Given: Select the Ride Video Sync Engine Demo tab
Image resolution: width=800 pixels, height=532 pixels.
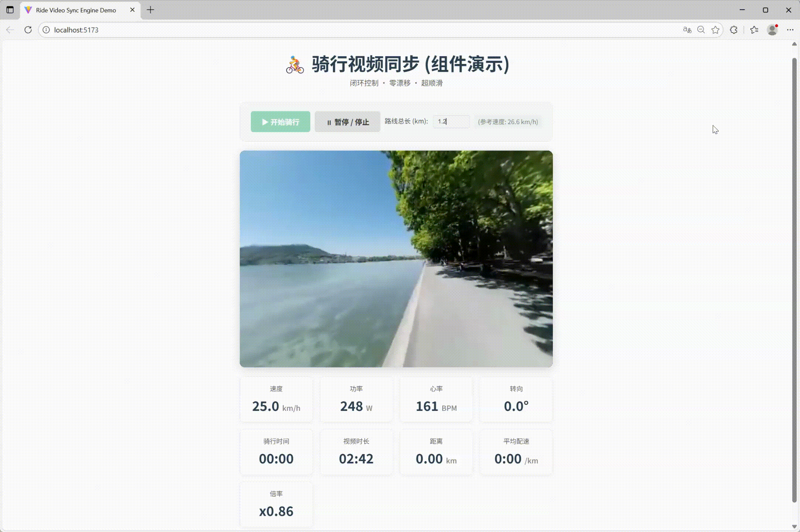Looking at the screenshot, I should point(76,10).
